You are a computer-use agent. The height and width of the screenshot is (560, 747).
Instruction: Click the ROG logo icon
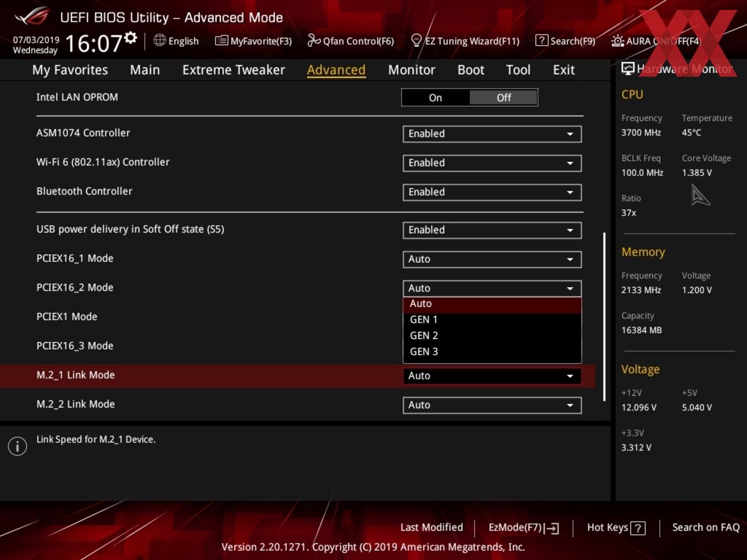32,16
